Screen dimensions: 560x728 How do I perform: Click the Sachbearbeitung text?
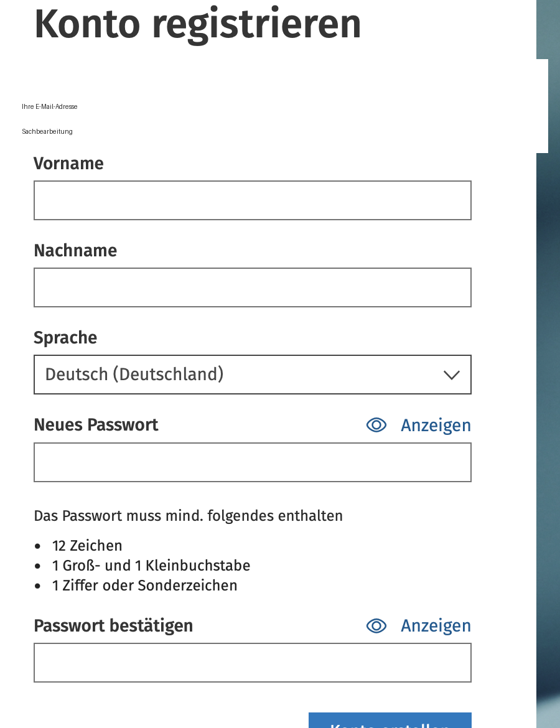47,131
